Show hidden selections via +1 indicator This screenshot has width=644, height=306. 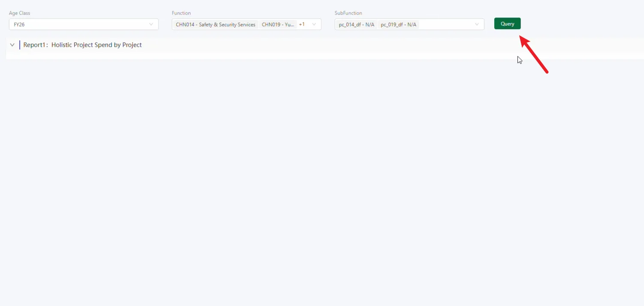(302, 24)
